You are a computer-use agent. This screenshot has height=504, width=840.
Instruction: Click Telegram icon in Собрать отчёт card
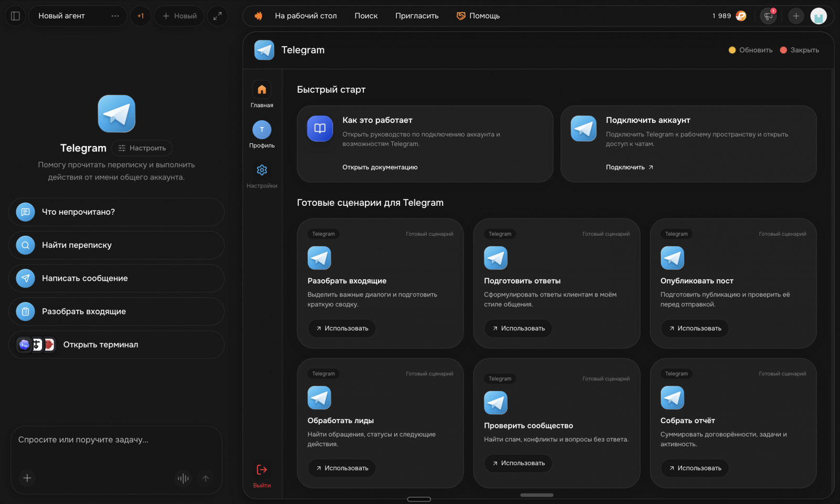pyautogui.click(x=672, y=397)
